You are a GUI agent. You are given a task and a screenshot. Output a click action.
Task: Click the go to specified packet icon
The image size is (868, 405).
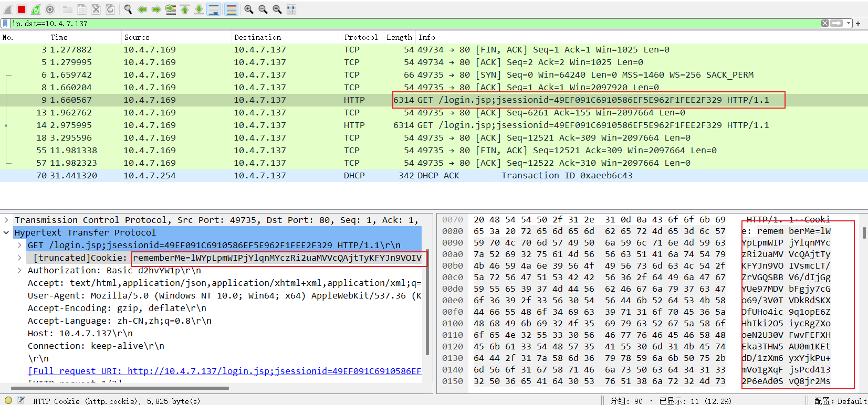171,9
